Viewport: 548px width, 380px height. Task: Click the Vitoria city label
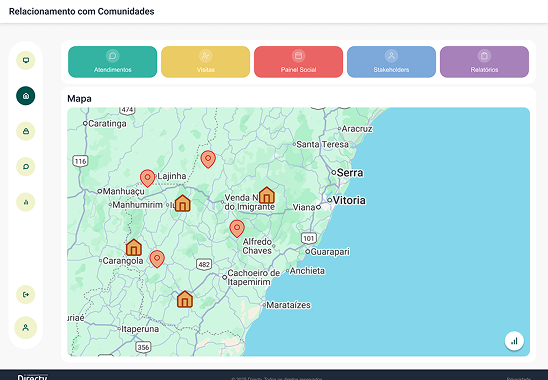349,200
